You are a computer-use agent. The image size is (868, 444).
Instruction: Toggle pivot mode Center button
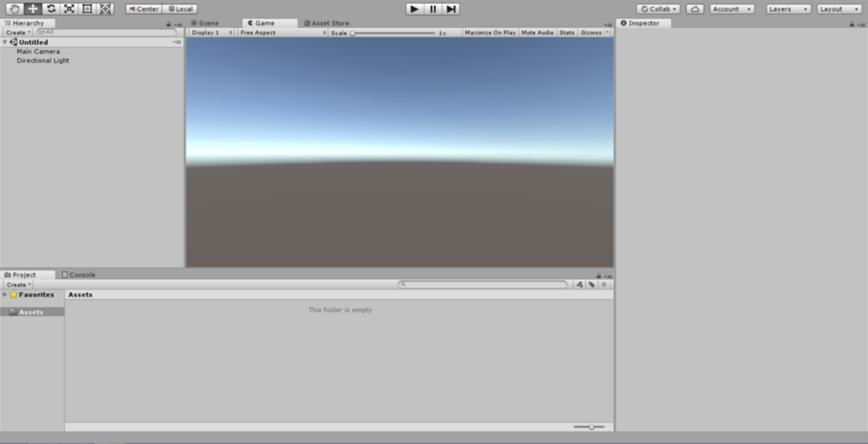coord(144,9)
